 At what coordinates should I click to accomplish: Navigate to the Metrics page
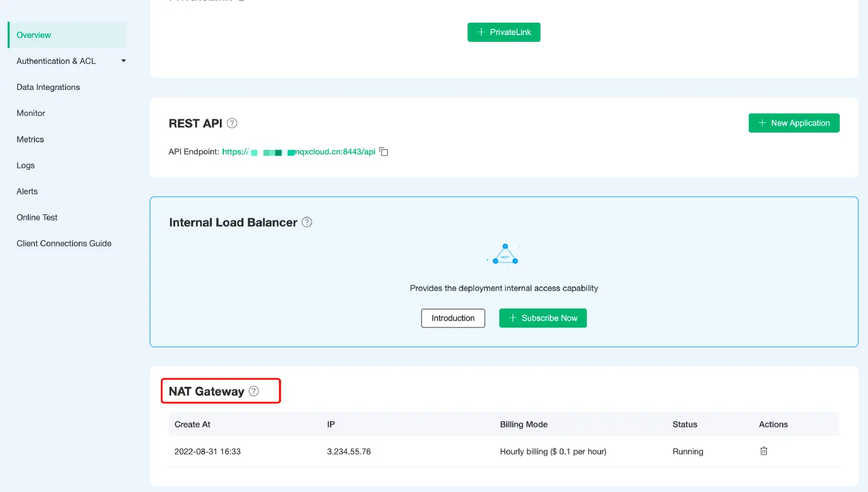pyautogui.click(x=30, y=139)
